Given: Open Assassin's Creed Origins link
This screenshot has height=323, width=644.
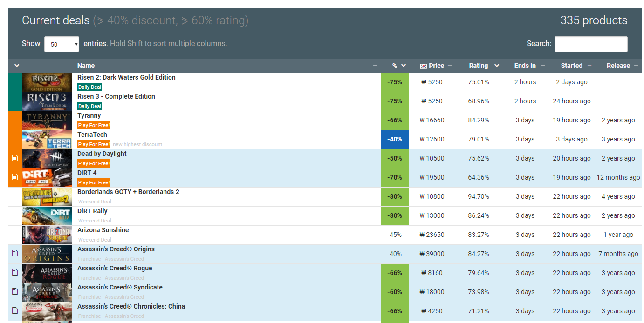Looking at the screenshot, I should (x=116, y=249).
